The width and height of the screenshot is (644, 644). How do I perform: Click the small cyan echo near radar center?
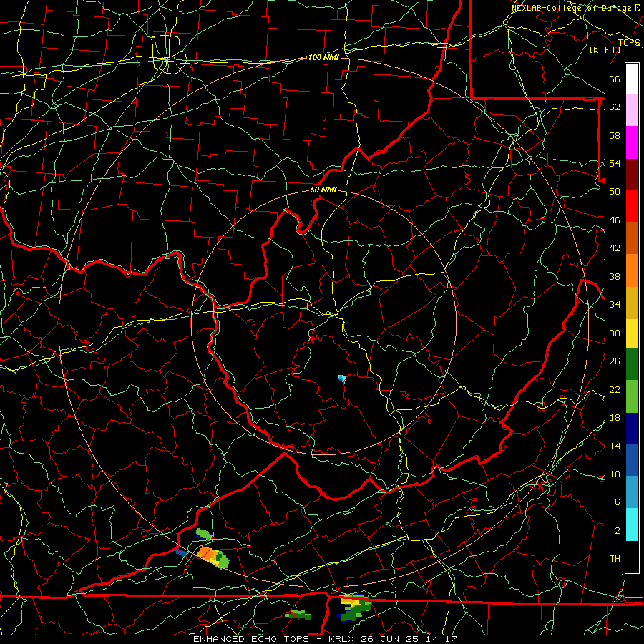(342, 379)
